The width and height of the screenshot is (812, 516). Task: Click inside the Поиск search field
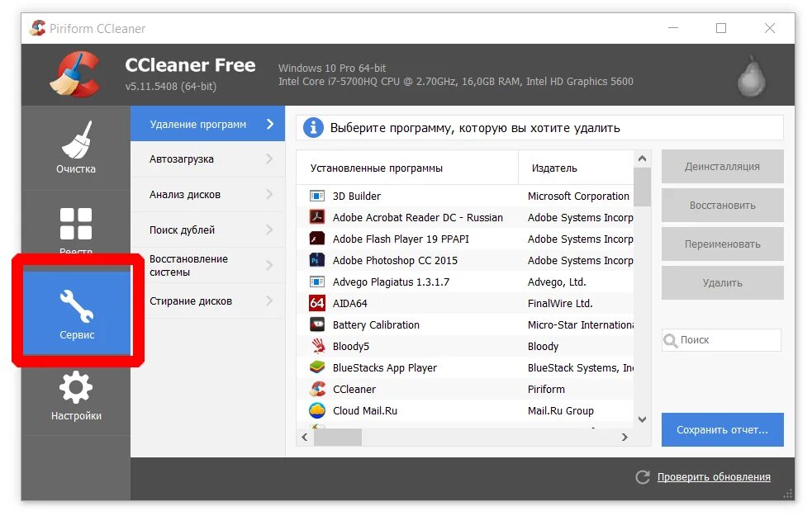tap(723, 340)
